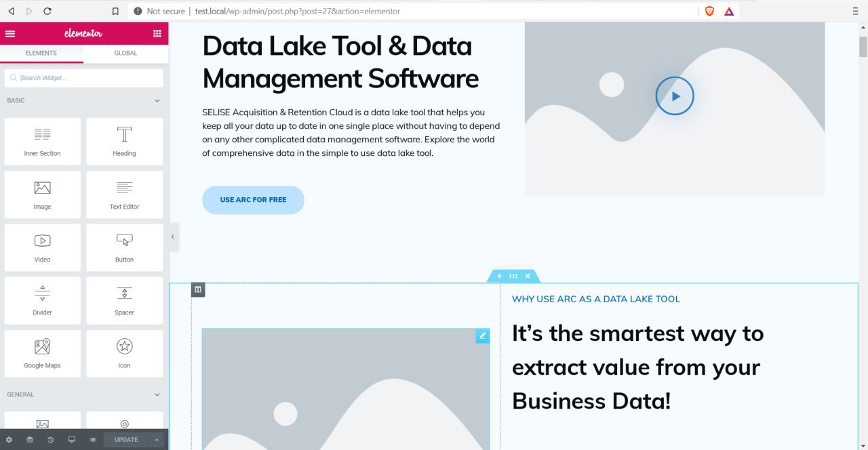Open the revision History icon
868x450 pixels.
(x=51, y=440)
